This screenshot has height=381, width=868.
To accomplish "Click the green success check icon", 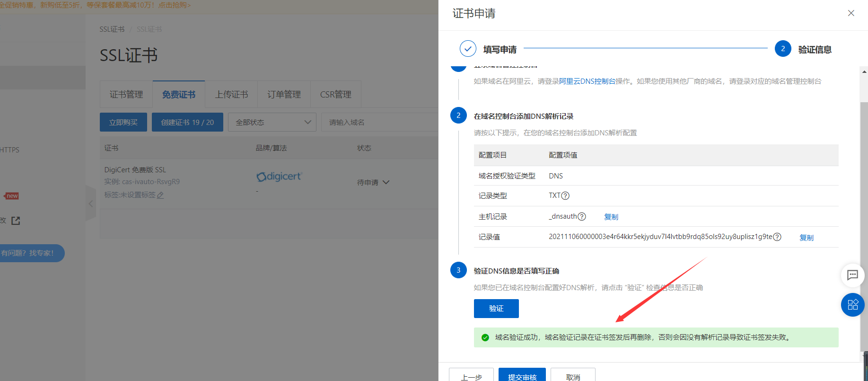I will point(485,337).
